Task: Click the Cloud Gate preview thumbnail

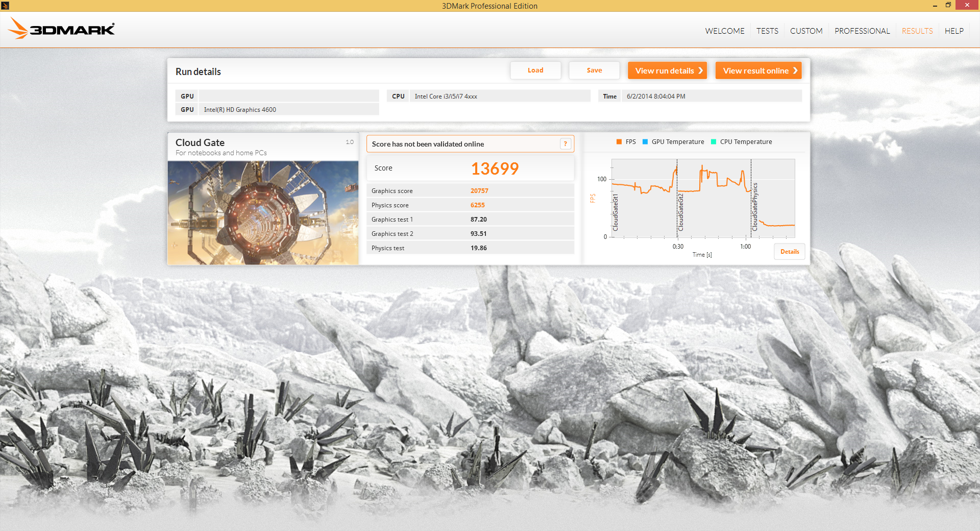Action: tap(263, 213)
